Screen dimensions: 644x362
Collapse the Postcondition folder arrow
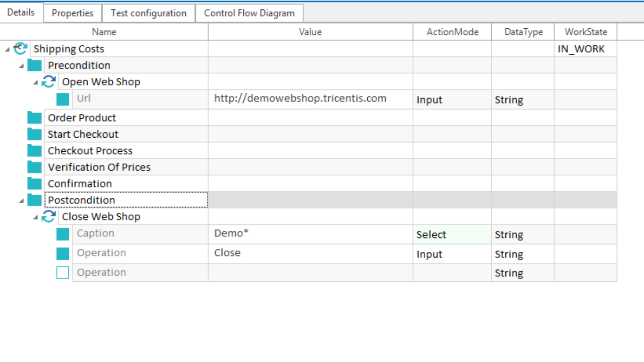tap(22, 201)
